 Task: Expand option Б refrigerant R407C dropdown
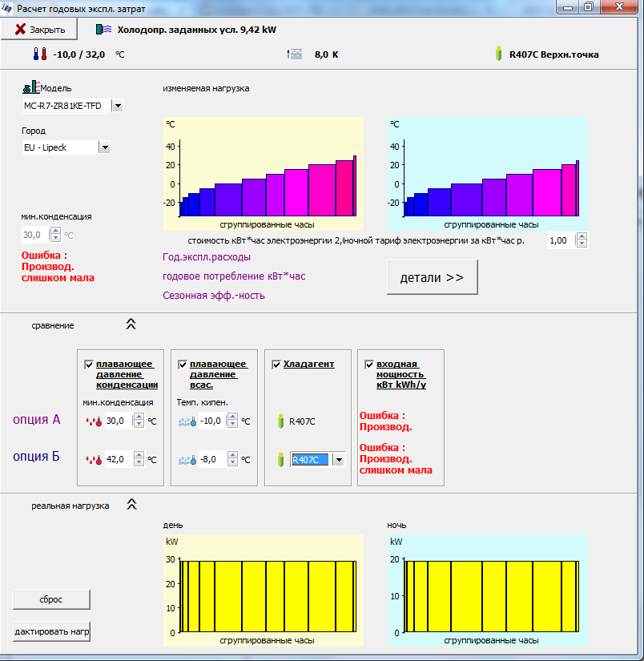coord(339,460)
